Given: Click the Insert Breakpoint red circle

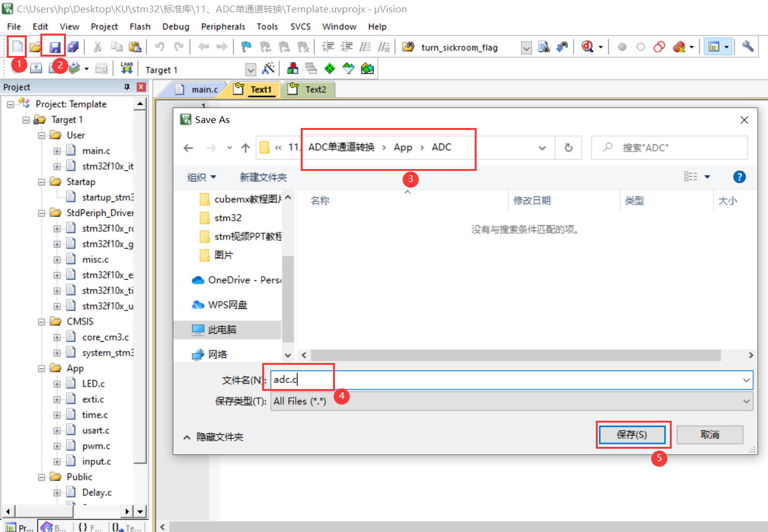Looking at the screenshot, I should (x=622, y=47).
